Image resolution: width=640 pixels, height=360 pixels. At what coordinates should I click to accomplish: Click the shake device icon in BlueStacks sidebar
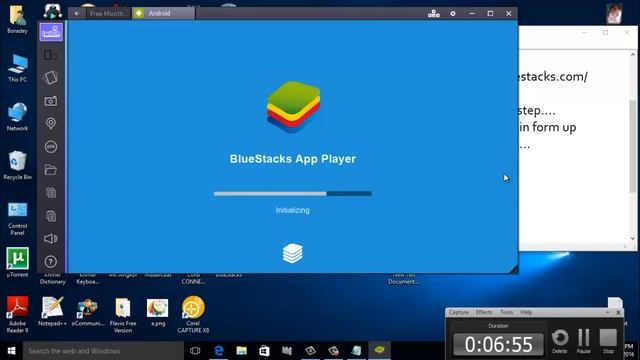click(51, 78)
